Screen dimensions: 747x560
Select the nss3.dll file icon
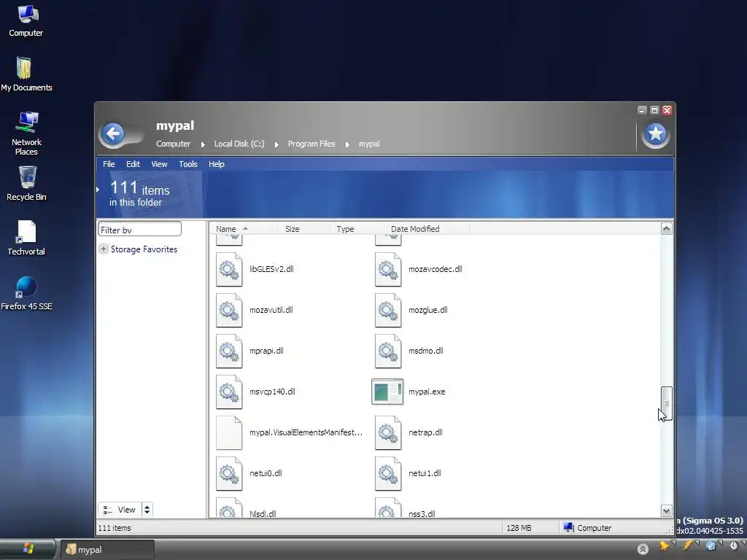[x=388, y=507]
